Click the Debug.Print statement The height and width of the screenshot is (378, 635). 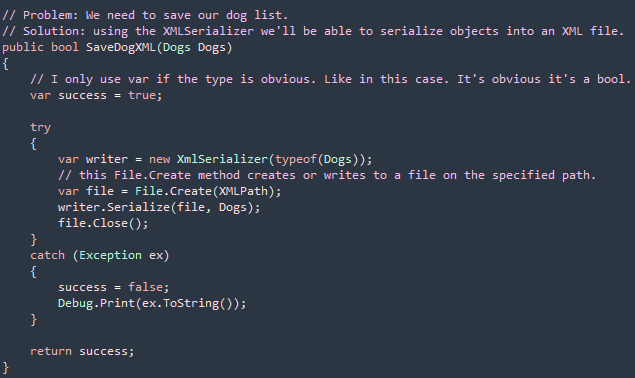[152, 303]
